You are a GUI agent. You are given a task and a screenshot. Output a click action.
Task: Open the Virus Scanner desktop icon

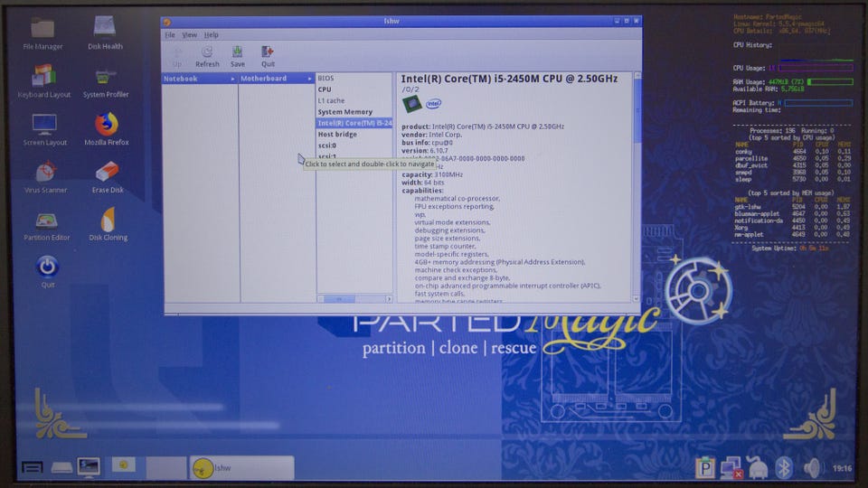tap(45, 177)
